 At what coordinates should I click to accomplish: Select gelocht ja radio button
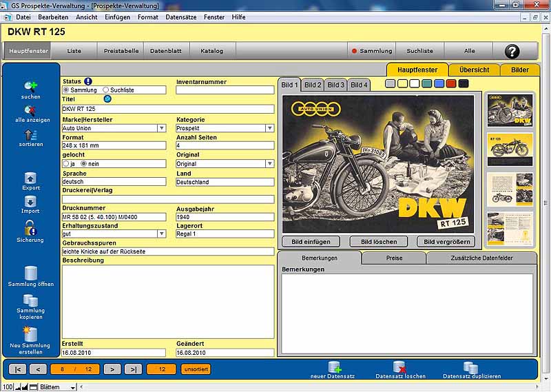[65, 163]
